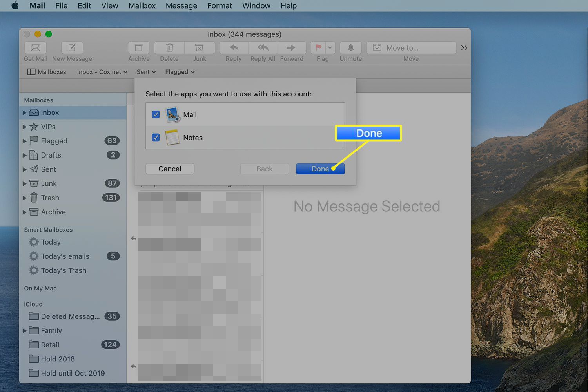Screen dimensions: 588x392
Task: Open the Today's Trash gear icon
Action: click(34, 270)
